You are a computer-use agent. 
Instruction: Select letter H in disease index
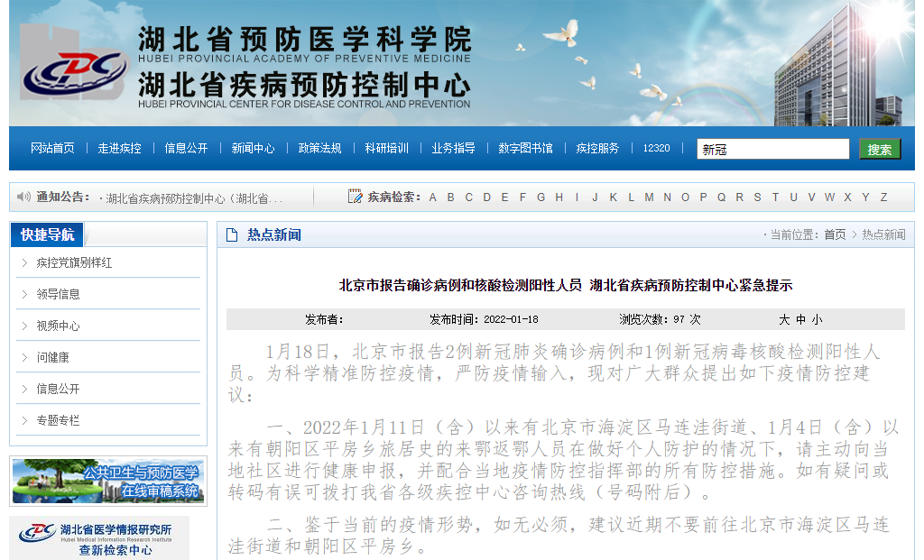pos(559,197)
